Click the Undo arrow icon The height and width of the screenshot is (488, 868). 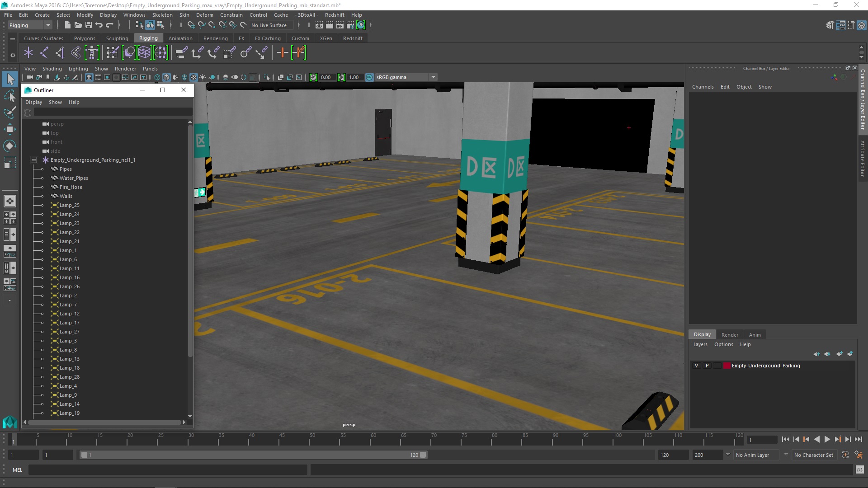[99, 25]
